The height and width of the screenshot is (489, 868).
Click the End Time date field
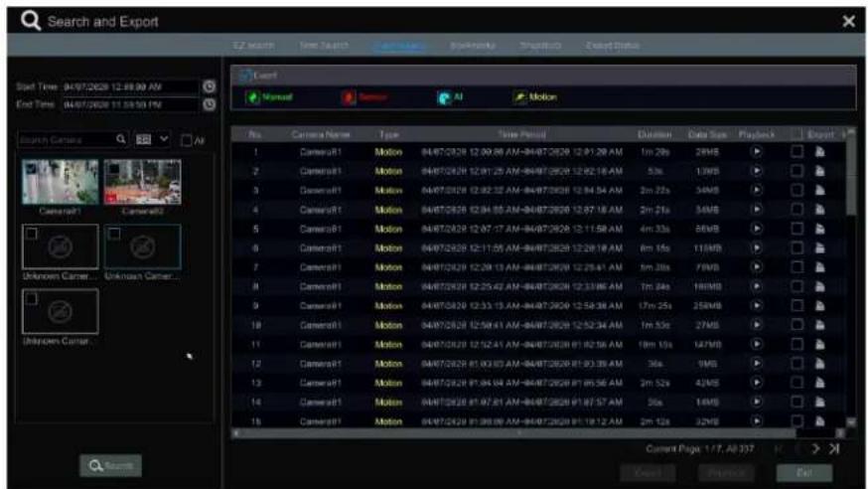pos(131,104)
